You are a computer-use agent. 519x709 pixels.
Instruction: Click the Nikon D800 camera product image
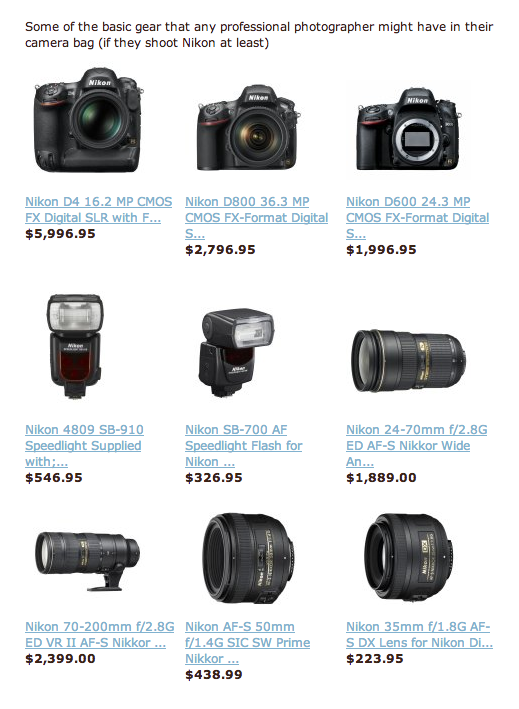point(248,128)
